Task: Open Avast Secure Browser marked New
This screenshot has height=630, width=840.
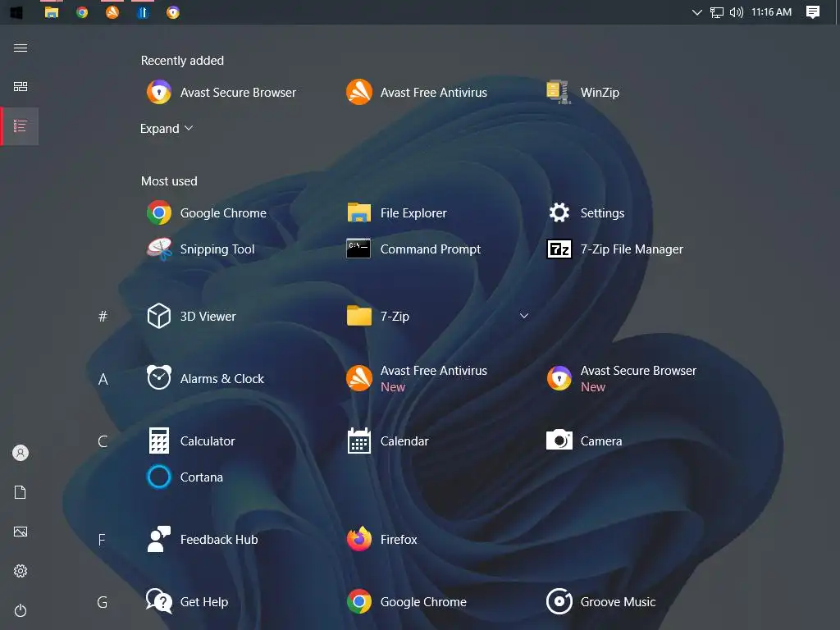Action: click(x=621, y=378)
